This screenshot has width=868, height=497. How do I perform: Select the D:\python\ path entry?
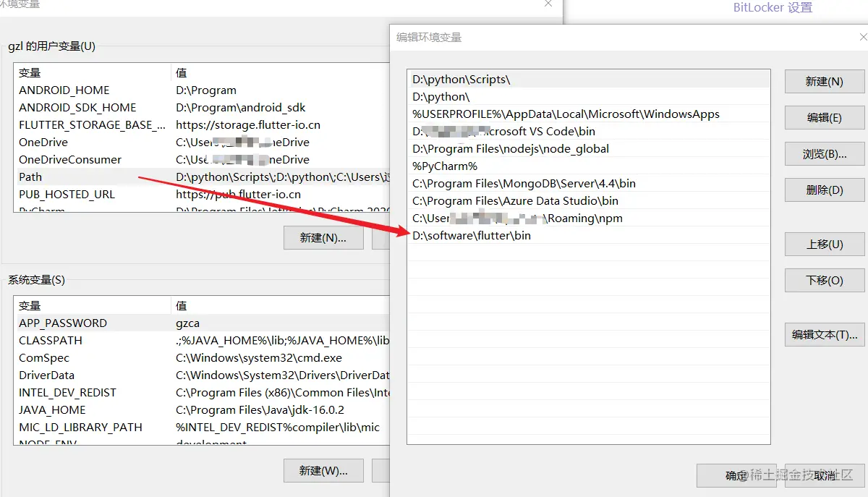pyautogui.click(x=588, y=97)
